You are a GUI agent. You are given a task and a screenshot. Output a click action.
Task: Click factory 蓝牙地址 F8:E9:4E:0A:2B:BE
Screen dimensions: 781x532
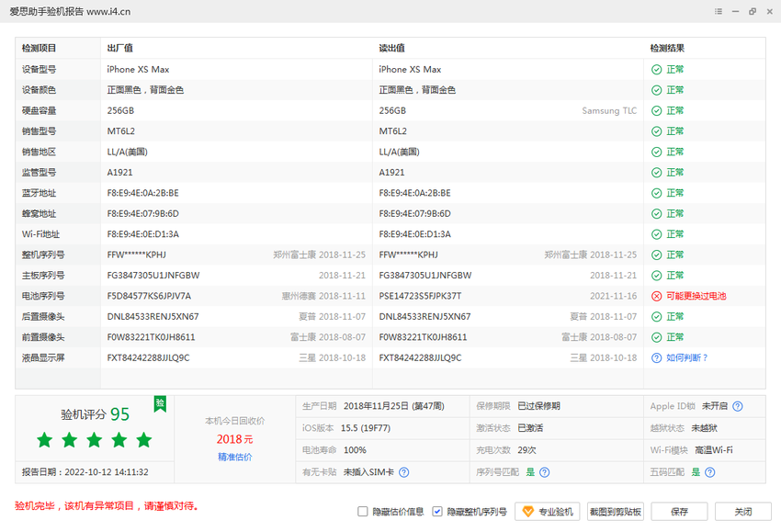(142, 193)
